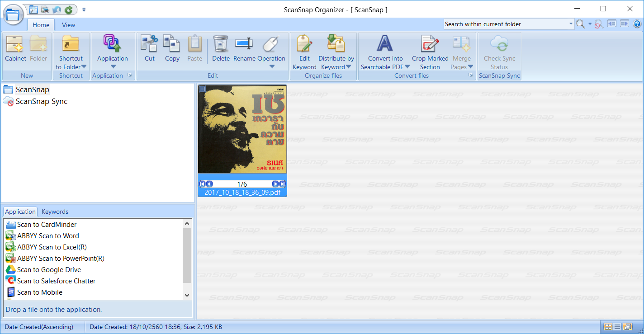Click the search field 'Search within current folder'
644x334 pixels.
tap(506, 24)
